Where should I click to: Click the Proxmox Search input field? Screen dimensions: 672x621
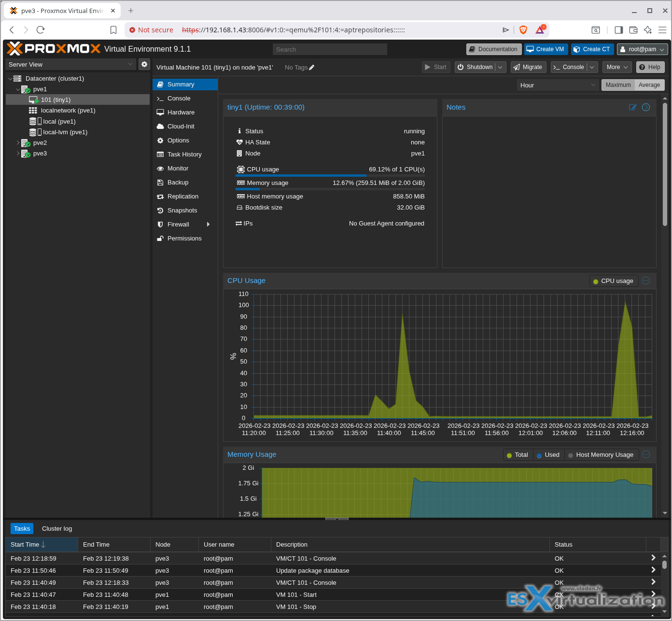click(x=330, y=49)
